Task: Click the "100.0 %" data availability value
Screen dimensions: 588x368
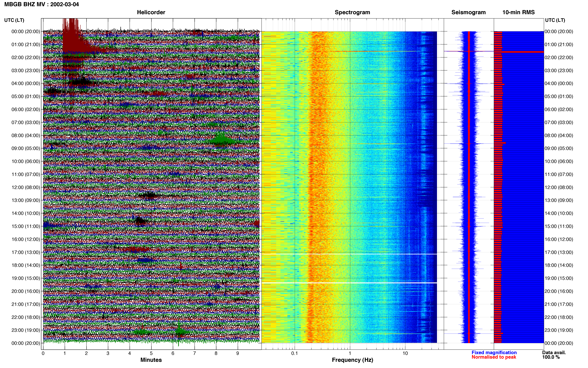Action: coord(551,357)
